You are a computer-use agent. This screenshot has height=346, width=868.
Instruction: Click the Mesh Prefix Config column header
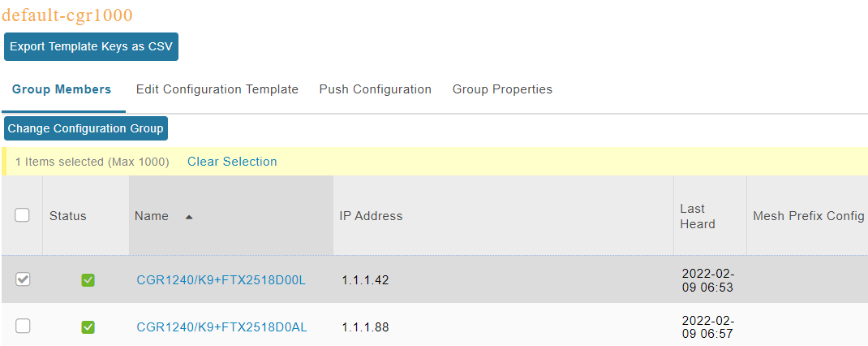808,216
